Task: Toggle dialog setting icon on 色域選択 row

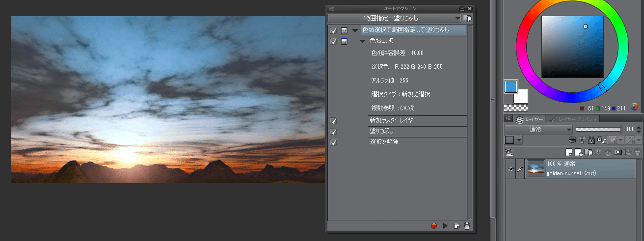Action: tap(344, 41)
